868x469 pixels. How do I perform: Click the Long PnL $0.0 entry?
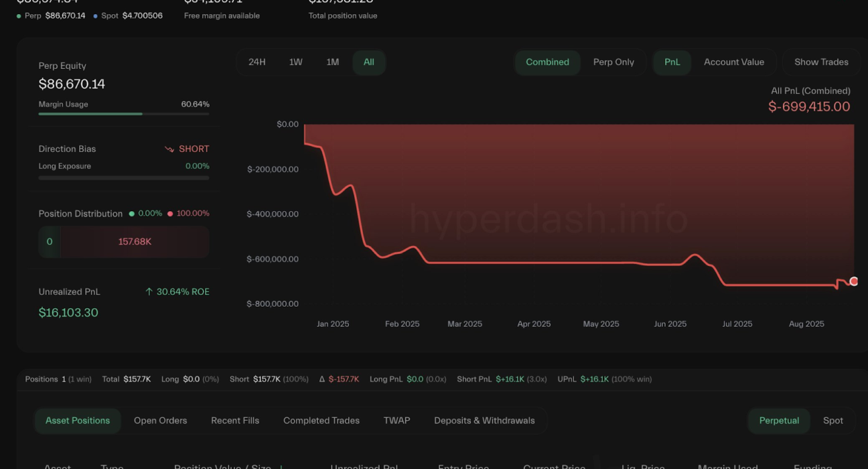tap(408, 379)
